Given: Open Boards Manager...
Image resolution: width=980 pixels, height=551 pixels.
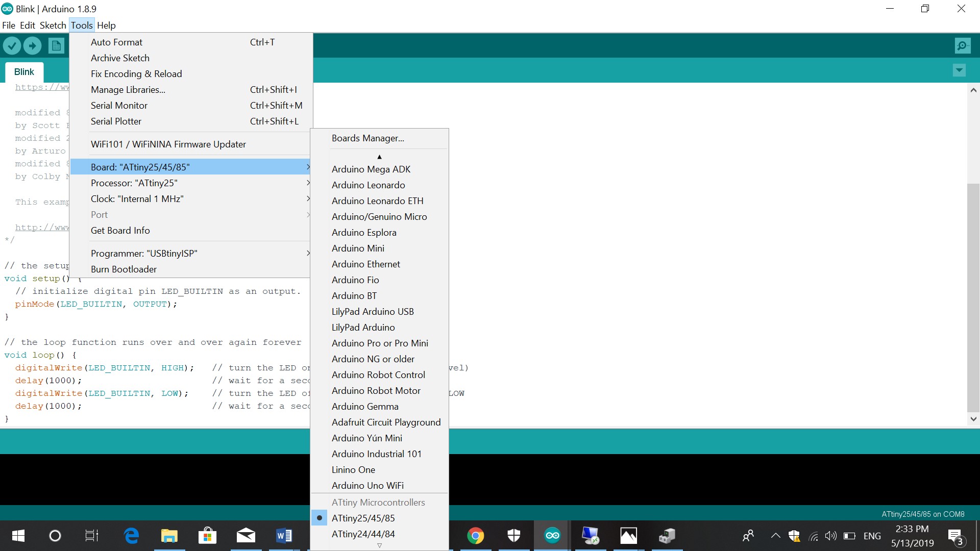Looking at the screenshot, I should point(367,138).
